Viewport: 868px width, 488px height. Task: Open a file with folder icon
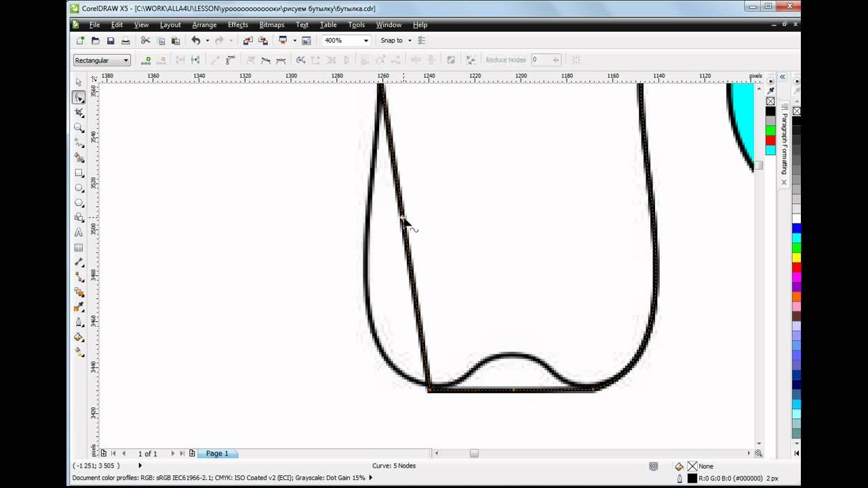pos(96,41)
